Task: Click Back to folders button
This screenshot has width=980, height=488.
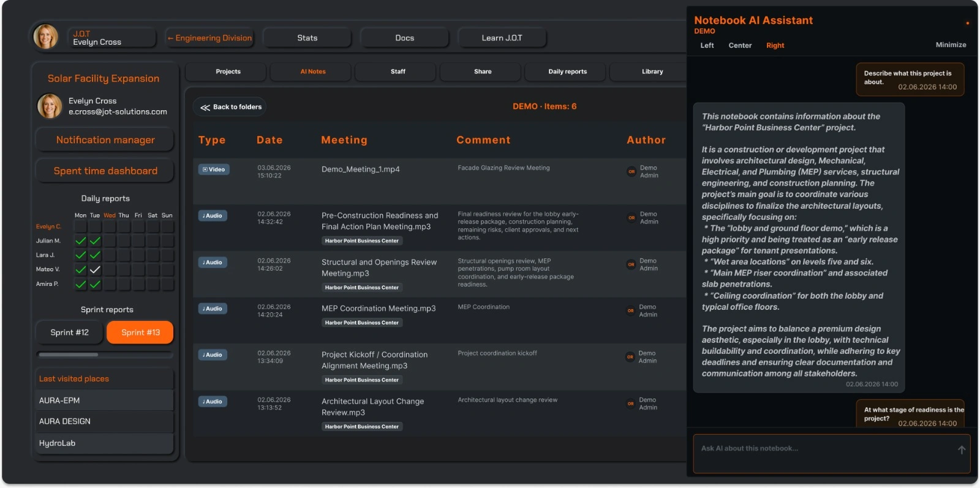Action: click(230, 107)
